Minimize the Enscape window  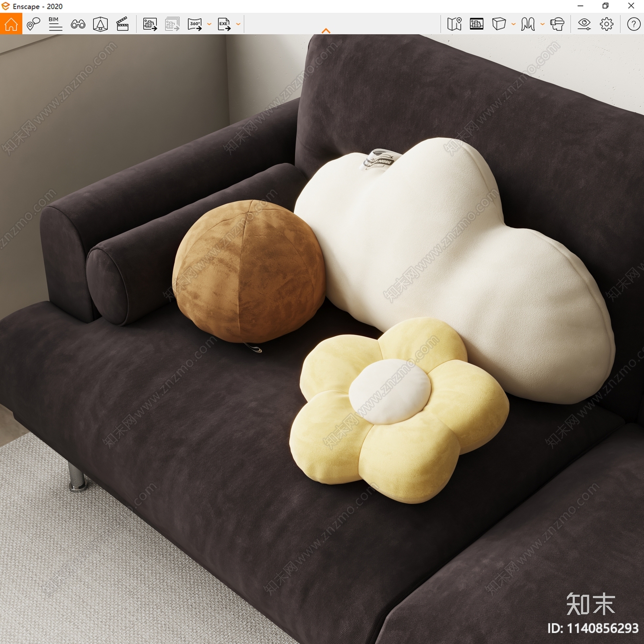coord(580,6)
